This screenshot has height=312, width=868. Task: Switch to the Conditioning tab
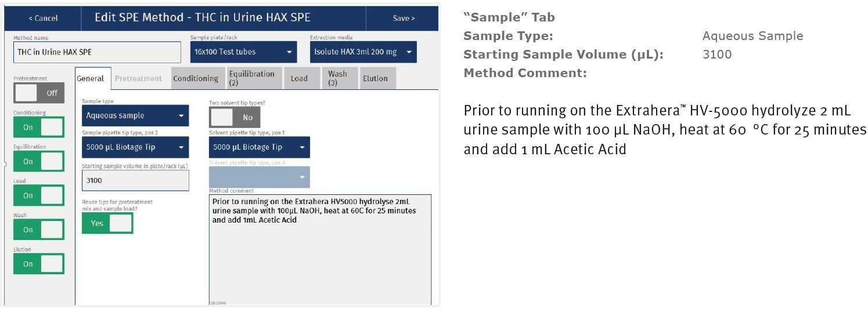coord(196,79)
